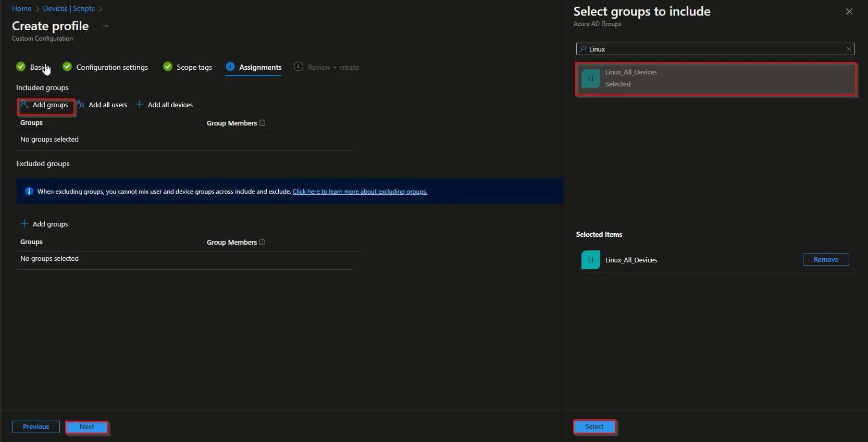
Task: Remove Linux_All_Devices from selected items
Action: click(826, 260)
